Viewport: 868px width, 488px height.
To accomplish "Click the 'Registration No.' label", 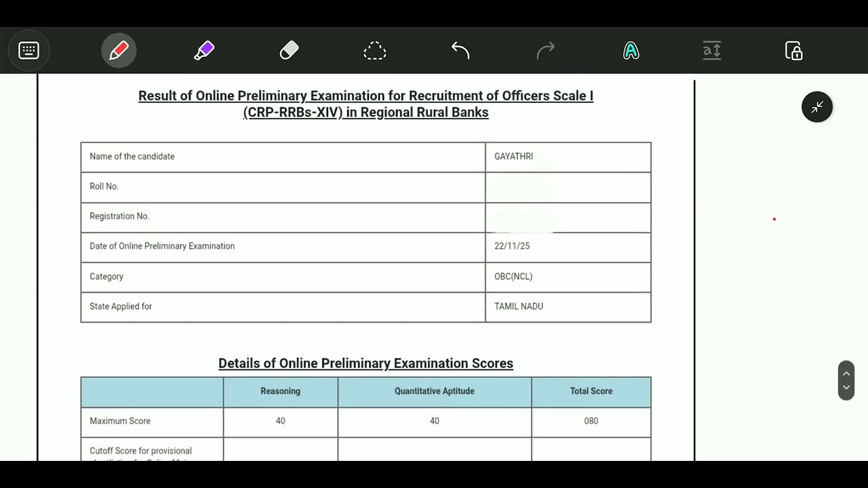I will [119, 216].
